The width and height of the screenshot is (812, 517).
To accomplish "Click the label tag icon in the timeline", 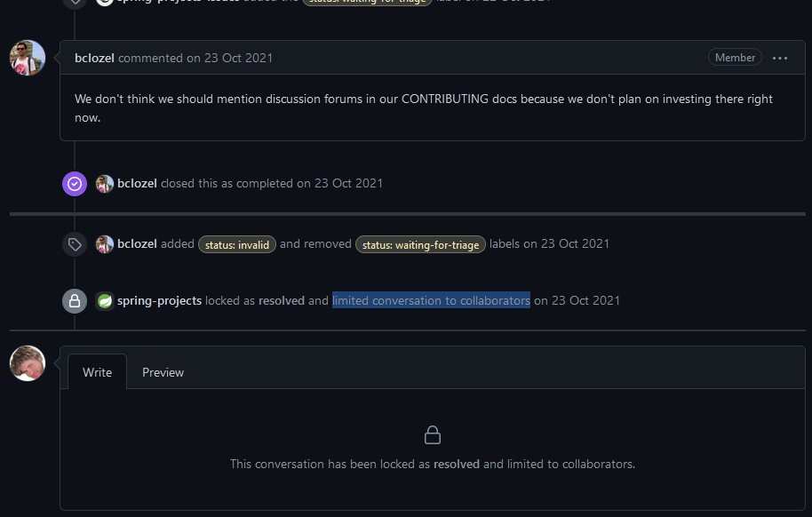I will 75,244.
